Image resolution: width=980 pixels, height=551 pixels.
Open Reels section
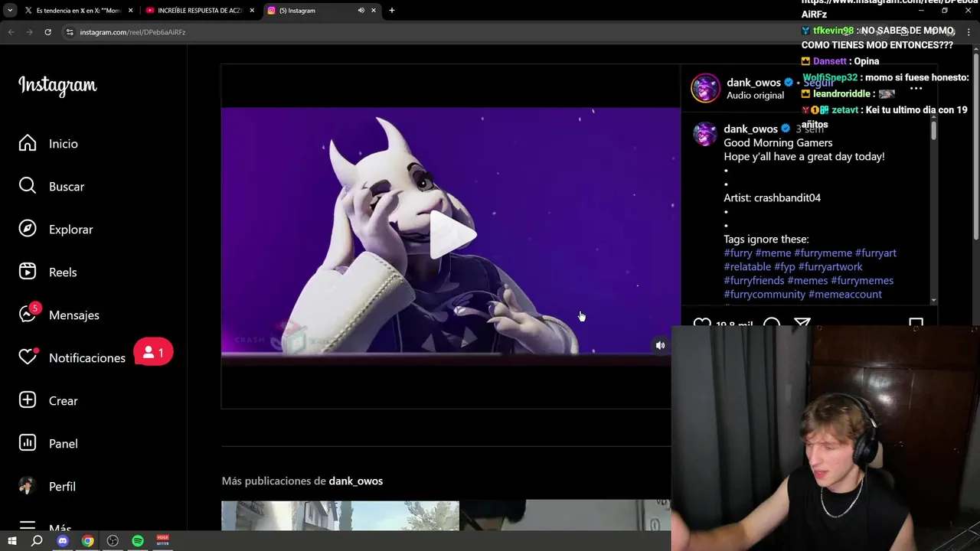[x=47, y=272]
